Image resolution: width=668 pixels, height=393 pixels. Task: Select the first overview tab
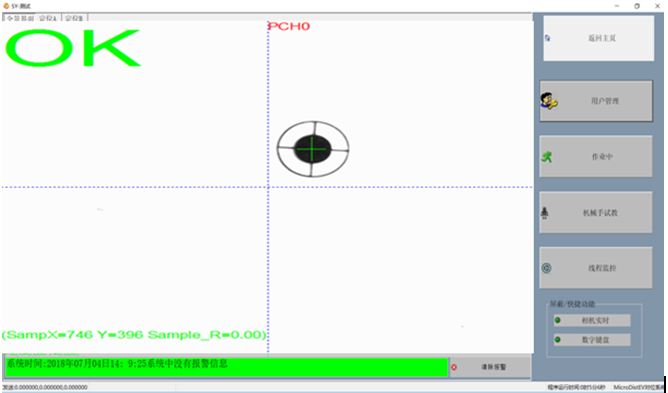(20, 18)
